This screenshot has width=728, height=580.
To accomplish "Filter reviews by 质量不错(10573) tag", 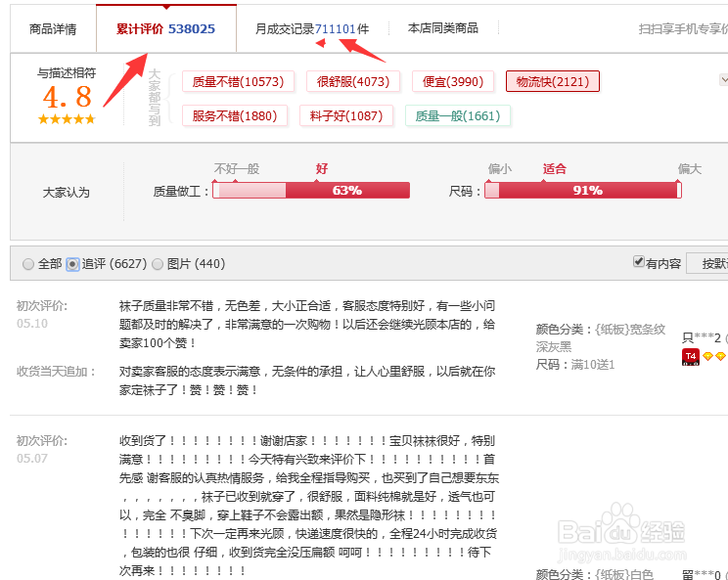I will pyautogui.click(x=238, y=81).
